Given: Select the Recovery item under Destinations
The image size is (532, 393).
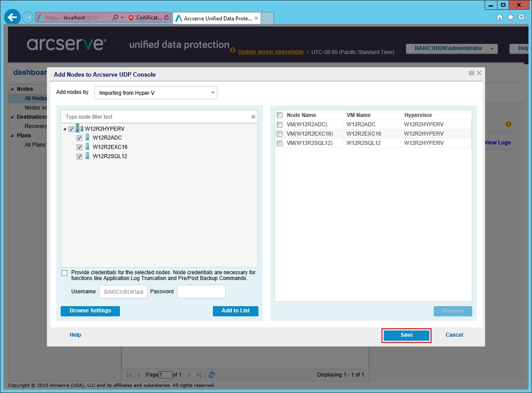Looking at the screenshot, I should [36, 126].
